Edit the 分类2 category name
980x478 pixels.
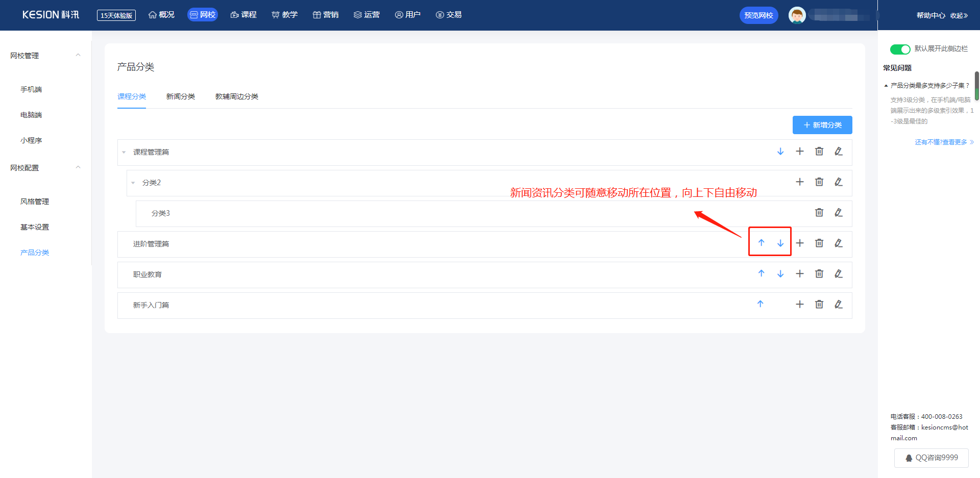tap(838, 182)
